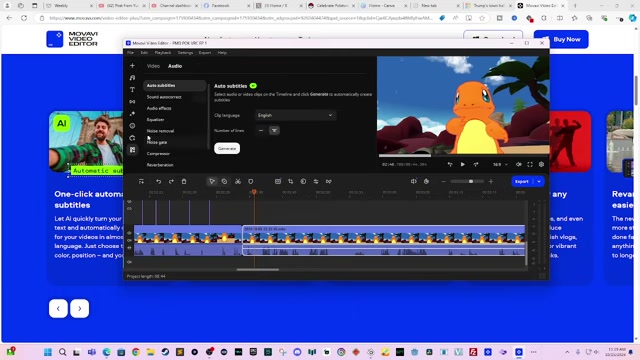Viewport: 640px width, 360px height.
Task: Toggle visibility of the titles track
Action: click(129, 202)
